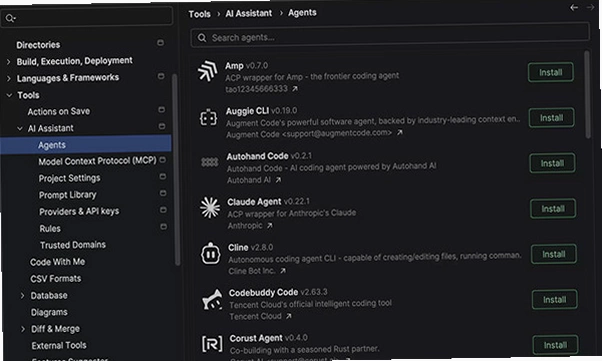Screen dimensions: 602x361
Task: Click project-level badge next to Actions on Save
Action: (162, 109)
